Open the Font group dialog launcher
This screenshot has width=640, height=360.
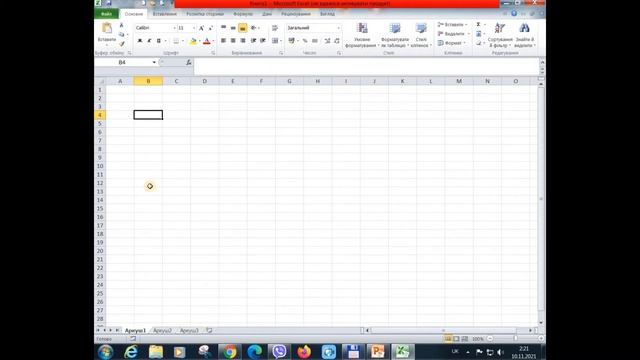click(213, 53)
